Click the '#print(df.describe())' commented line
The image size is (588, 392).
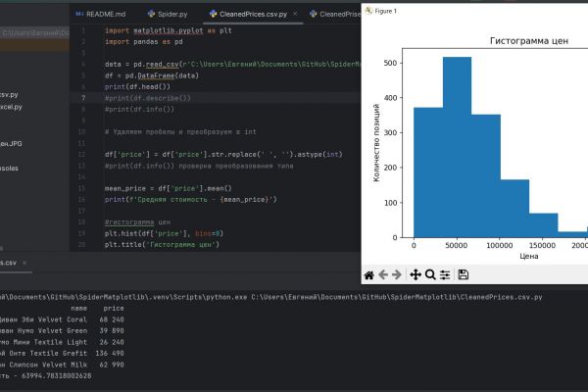[148, 98]
